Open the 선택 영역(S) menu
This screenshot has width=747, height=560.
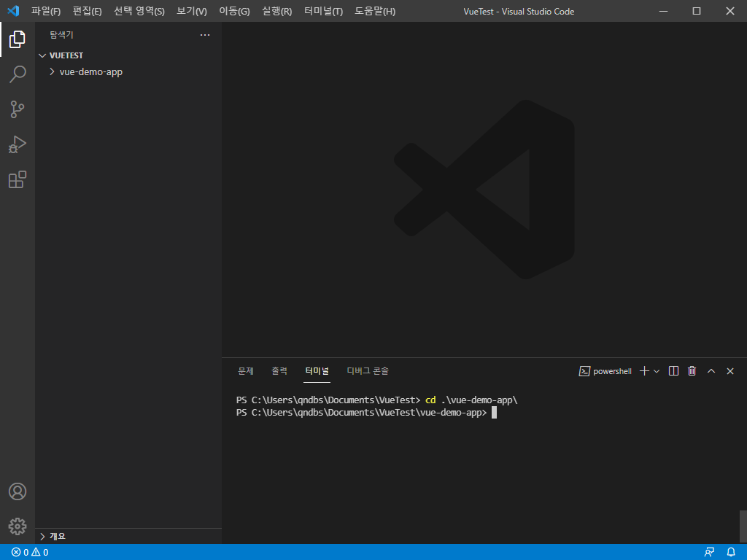(x=139, y=11)
